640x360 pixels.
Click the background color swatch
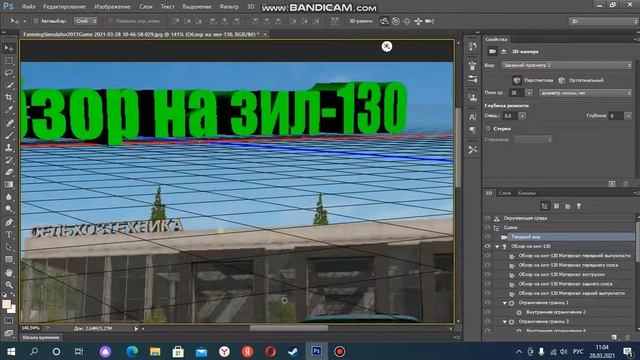pos(13,309)
